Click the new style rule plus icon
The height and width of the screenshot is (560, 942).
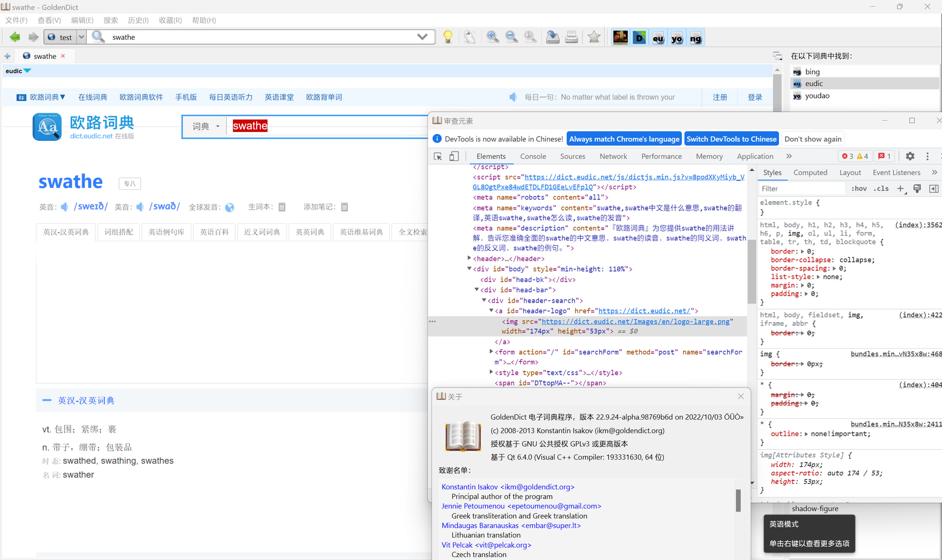click(900, 188)
